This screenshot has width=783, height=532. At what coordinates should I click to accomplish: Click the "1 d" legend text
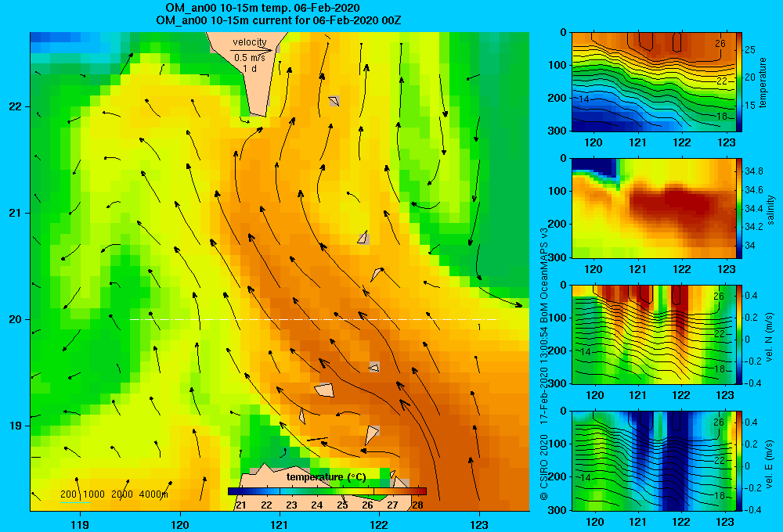click(x=250, y=68)
